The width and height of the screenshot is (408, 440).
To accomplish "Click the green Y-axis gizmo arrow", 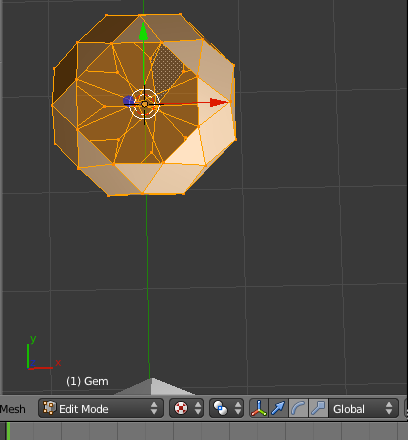I will pos(143,32).
